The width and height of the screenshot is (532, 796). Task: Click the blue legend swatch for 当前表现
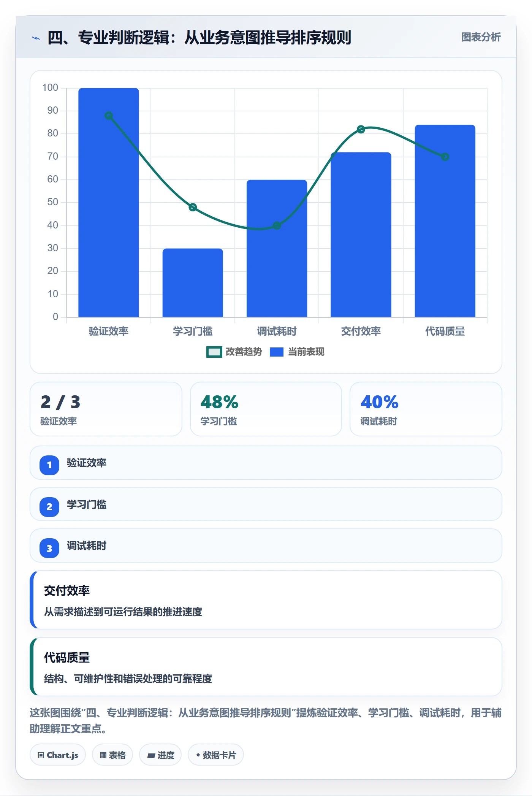pos(277,352)
